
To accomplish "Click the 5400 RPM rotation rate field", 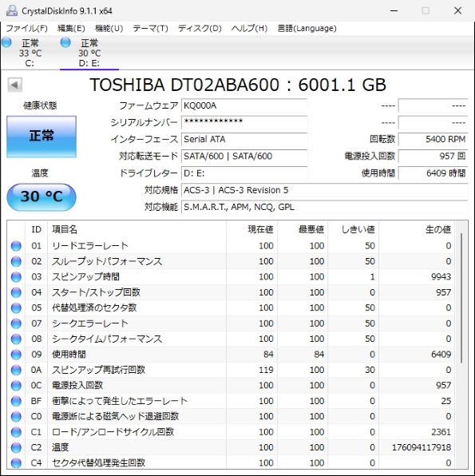I will [433, 139].
